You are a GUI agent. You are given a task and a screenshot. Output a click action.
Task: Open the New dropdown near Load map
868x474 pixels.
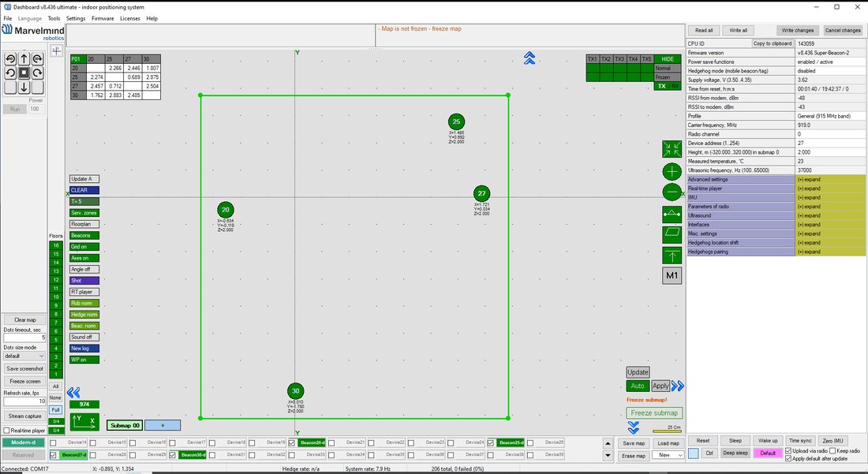668,455
